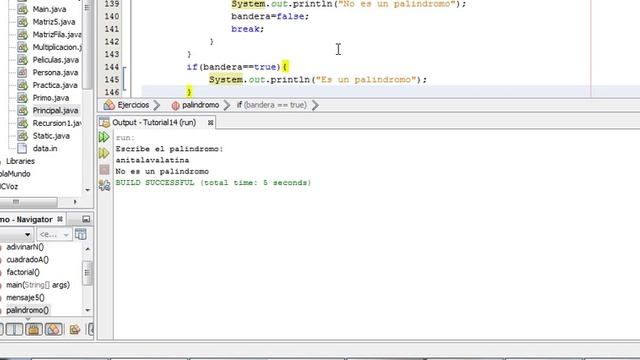Close the Output - Tutorial14 (run) tab
Image resolution: width=640 pixels, height=360 pixels.
coord(210,122)
